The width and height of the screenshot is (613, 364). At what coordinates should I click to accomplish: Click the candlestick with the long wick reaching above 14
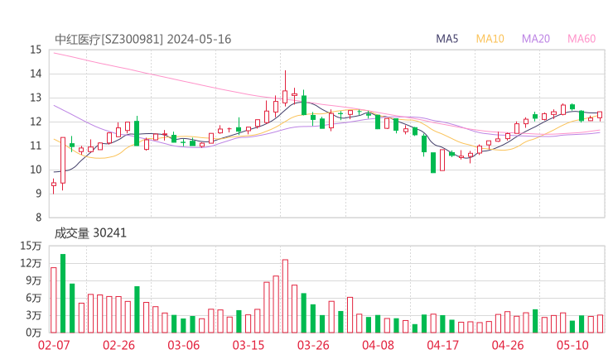coord(286,89)
